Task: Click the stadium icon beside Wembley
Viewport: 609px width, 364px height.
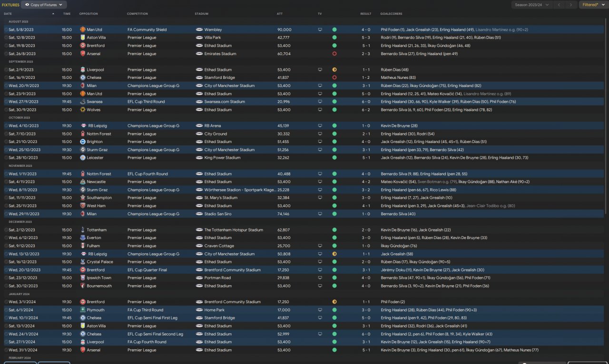Action: click(x=199, y=29)
